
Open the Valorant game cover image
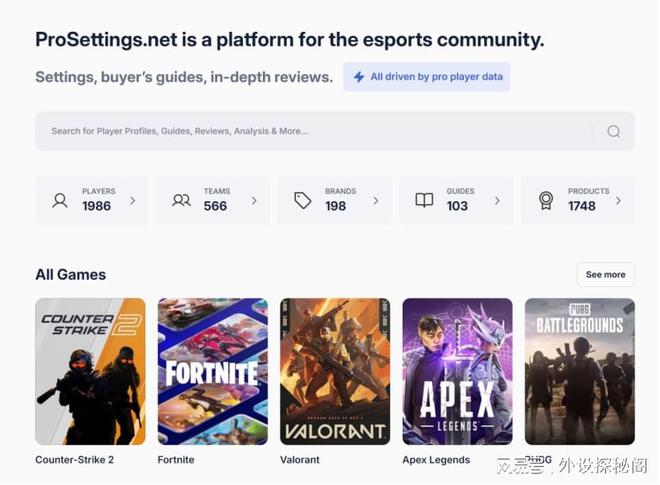(x=335, y=371)
